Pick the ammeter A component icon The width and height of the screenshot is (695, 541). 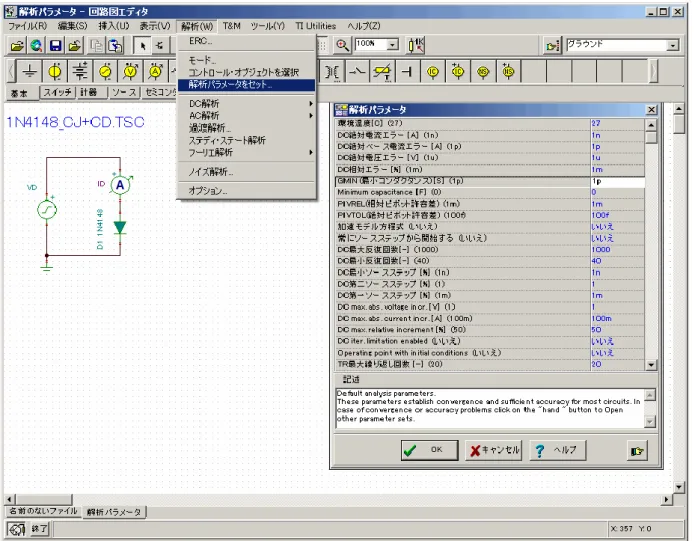155,71
